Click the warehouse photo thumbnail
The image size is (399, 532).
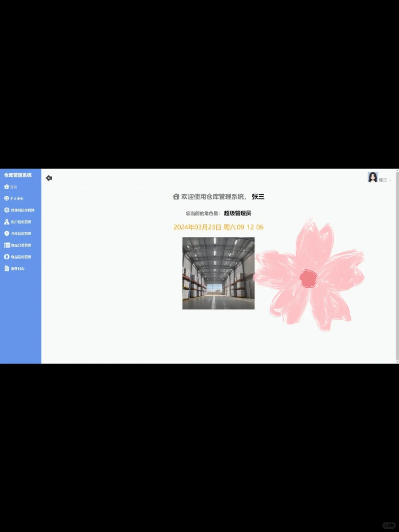pos(218,273)
